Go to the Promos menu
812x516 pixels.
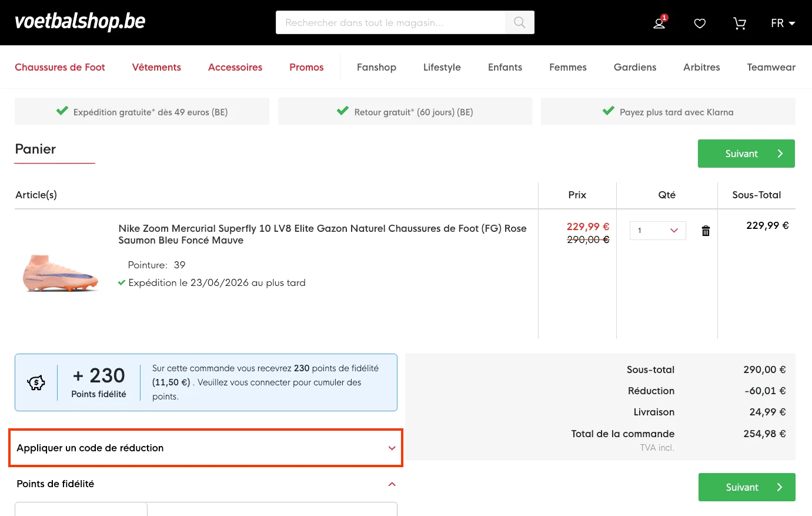[306, 67]
